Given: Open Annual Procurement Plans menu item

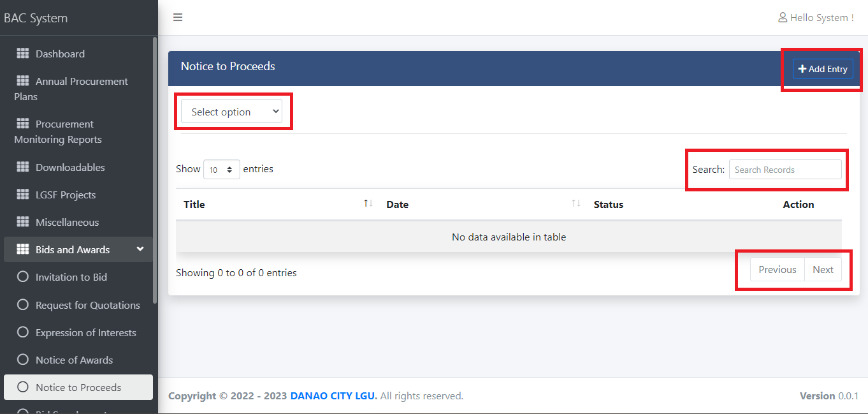Looking at the screenshot, I should [78, 89].
